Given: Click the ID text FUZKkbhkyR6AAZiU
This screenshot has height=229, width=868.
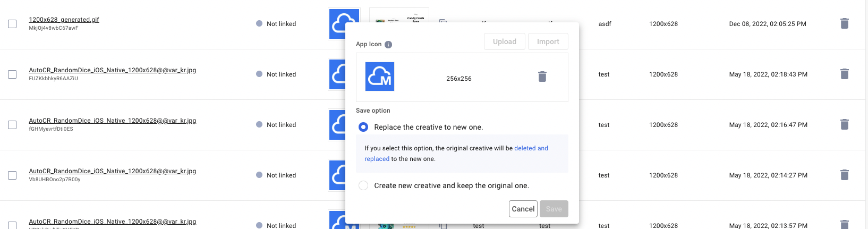Looking at the screenshot, I should [x=54, y=79].
